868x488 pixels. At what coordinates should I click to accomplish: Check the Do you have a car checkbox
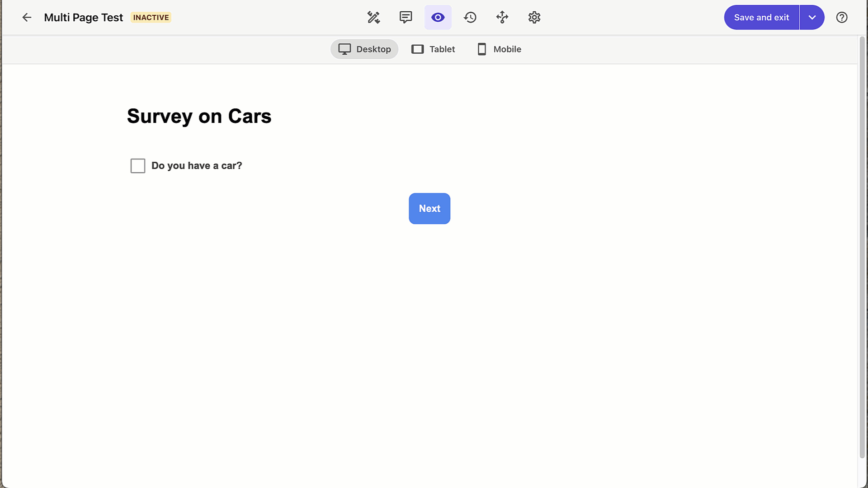(138, 166)
